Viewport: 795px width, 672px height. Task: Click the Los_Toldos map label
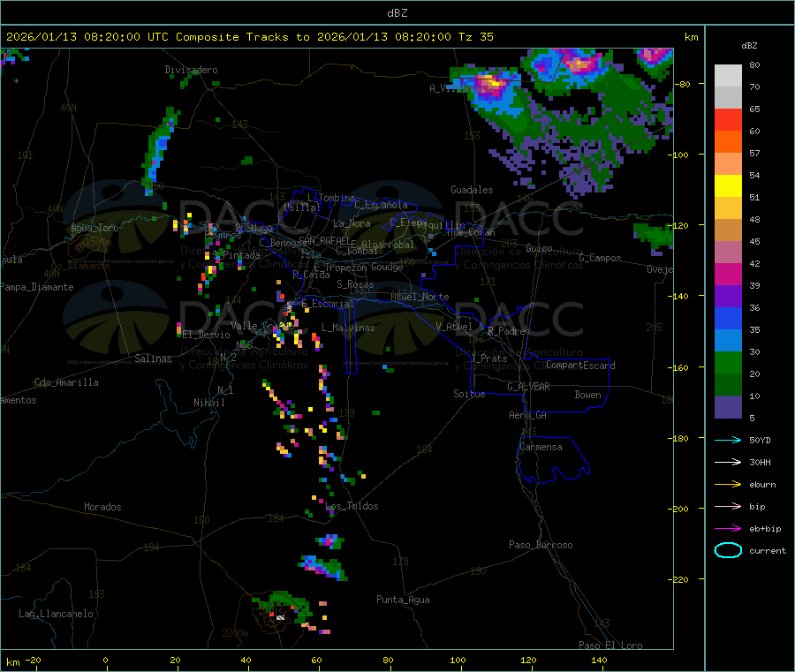pos(352,506)
